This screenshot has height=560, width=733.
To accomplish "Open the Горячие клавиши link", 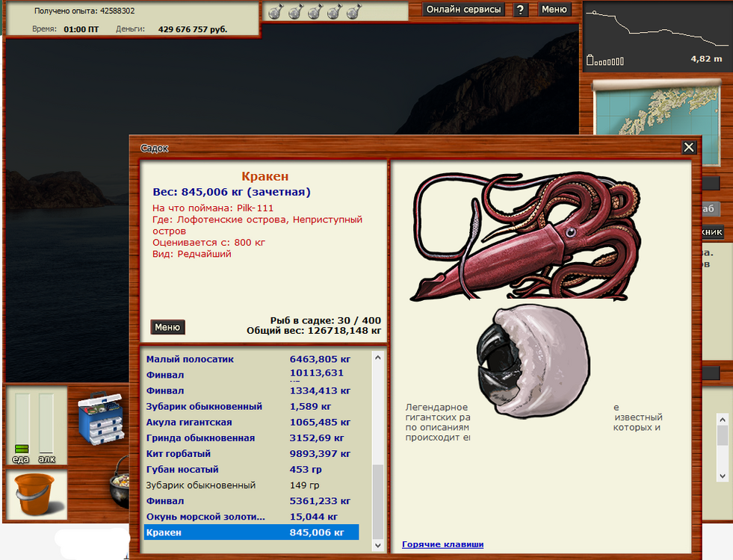I will (442, 544).
